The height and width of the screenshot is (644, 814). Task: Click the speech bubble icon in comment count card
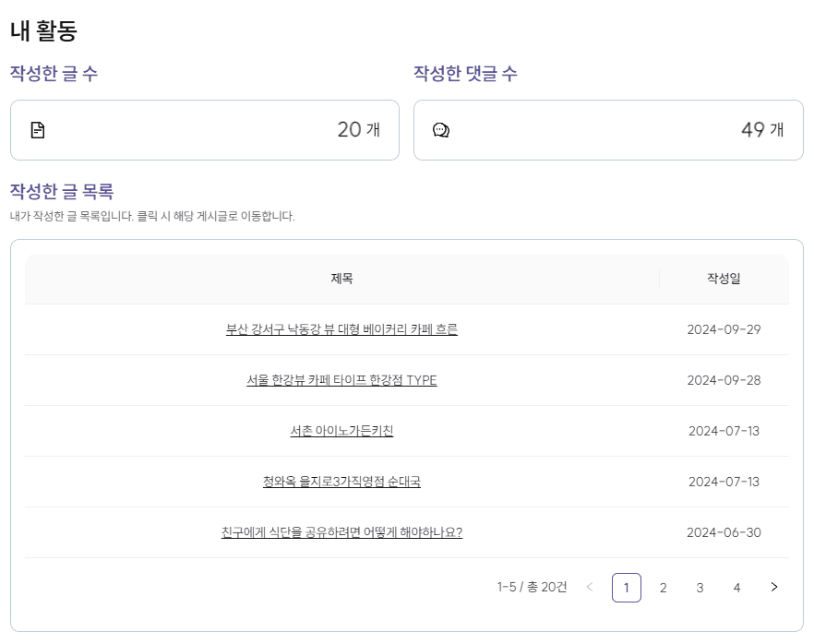pyautogui.click(x=441, y=130)
